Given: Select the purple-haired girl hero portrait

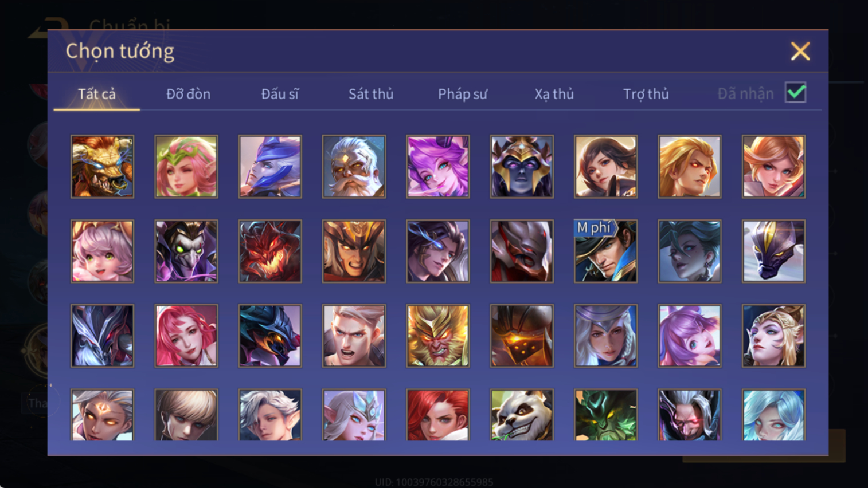Looking at the screenshot, I should [x=438, y=167].
